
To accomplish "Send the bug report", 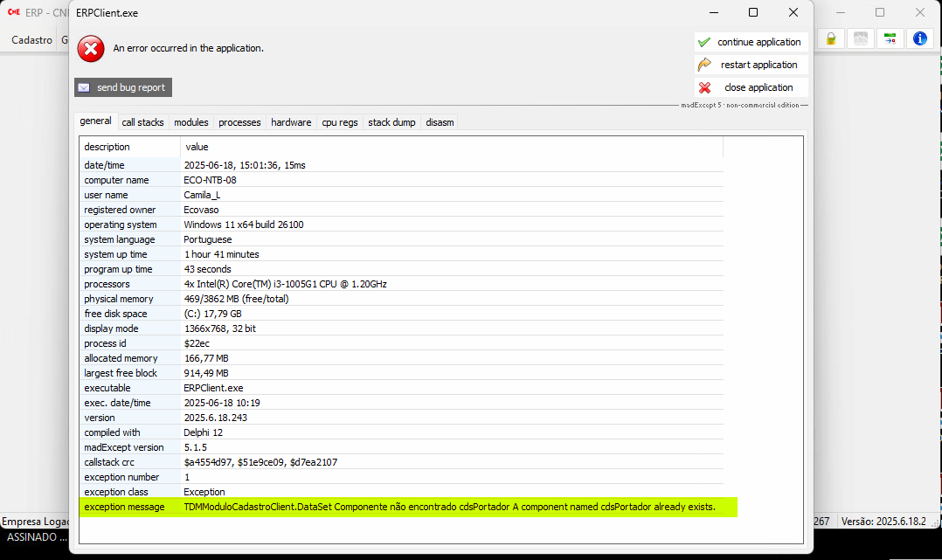I will (122, 87).
